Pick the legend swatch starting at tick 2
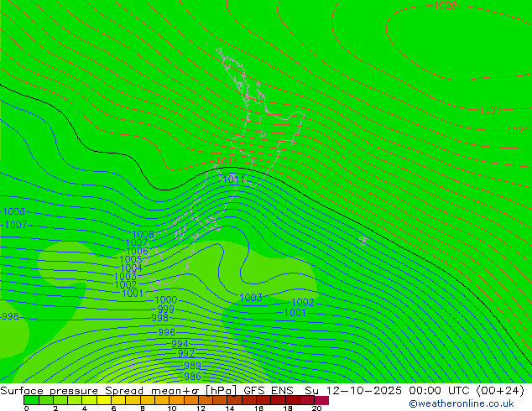Screen dimensions: 532x411 pyautogui.click(x=60, y=400)
